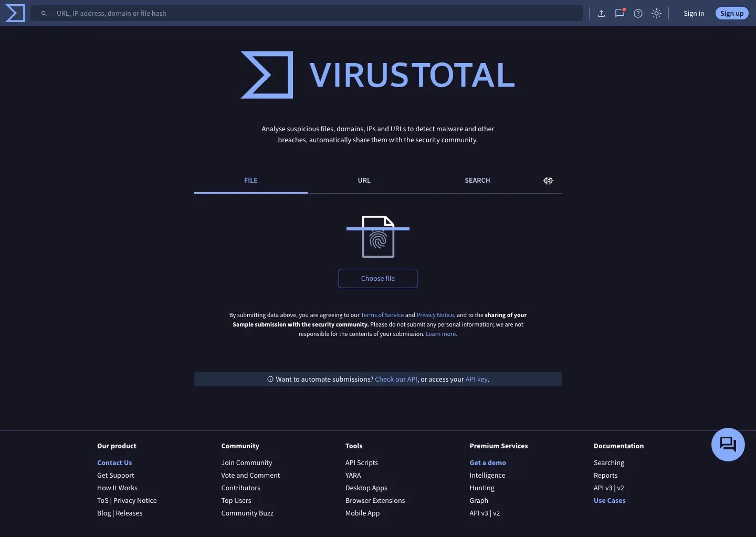Viewport: 756px width, 537px height.
Task: Open the Check our API link
Action: (396, 380)
